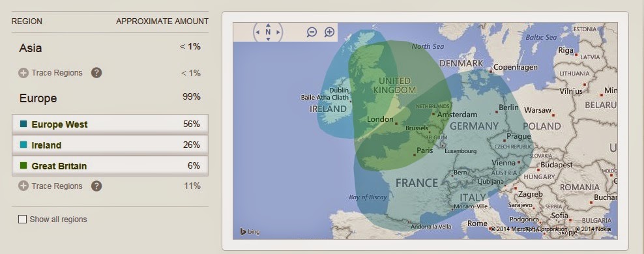Click the bing logo on map
The height and width of the screenshot is (254, 644).
(x=250, y=232)
